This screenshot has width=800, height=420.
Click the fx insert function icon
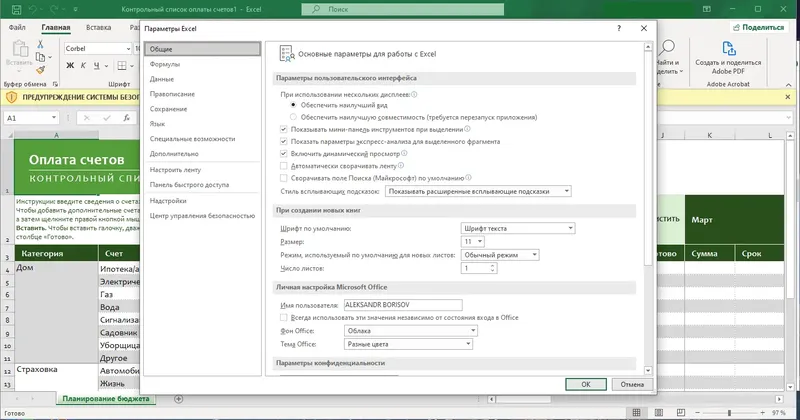(x=126, y=118)
